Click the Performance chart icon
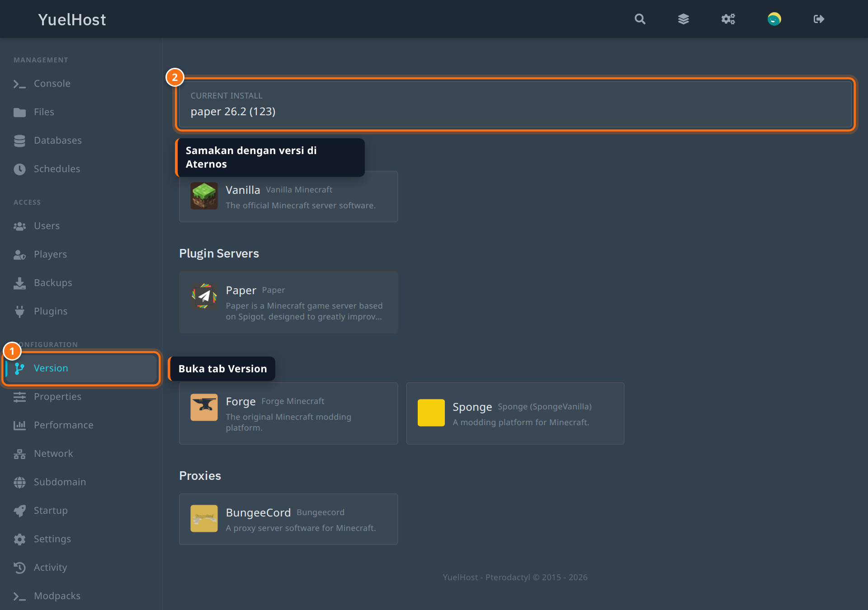Image resolution: width=868 pixels, height=610 pixels. coord(19,425)
